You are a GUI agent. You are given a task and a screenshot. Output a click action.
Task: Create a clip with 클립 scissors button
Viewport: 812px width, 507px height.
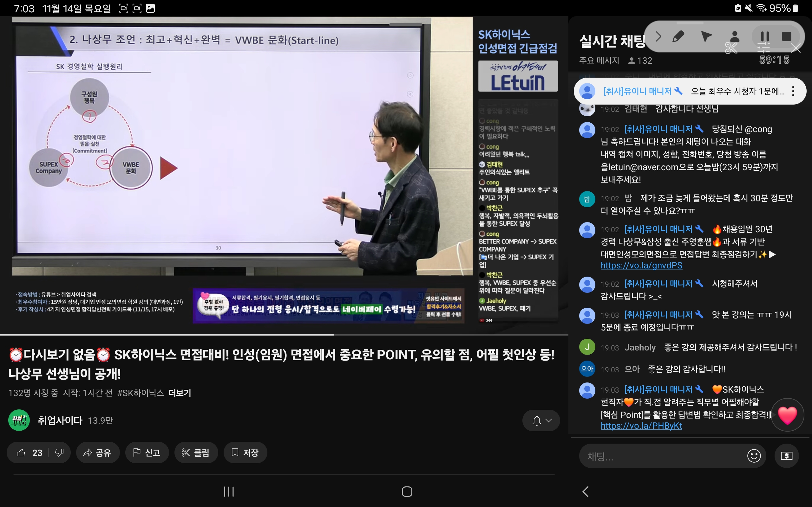click(x=196, y=453)
